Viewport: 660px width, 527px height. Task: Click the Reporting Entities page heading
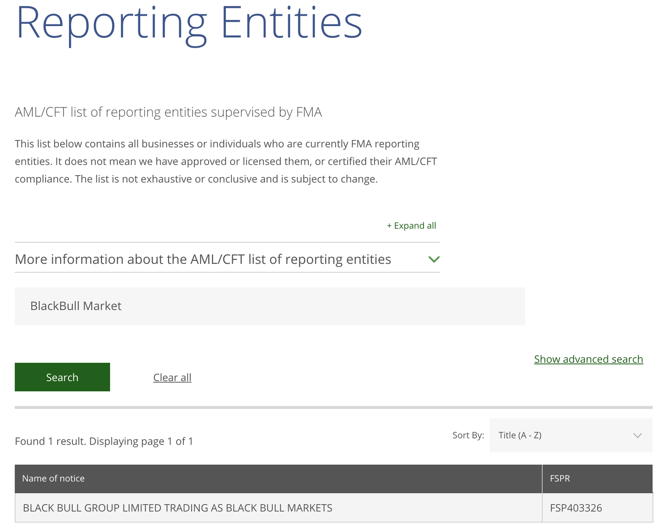tap(189, 23)
